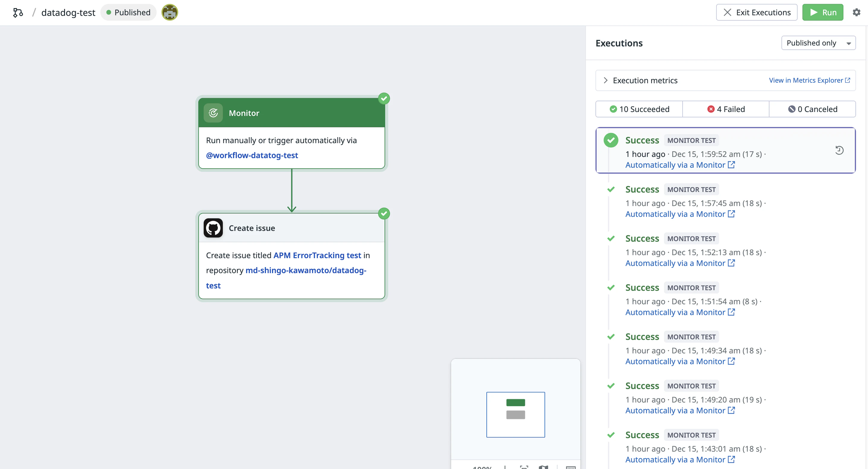Open Automatically via a Monitor link for 1:59:52 run

[680, 165]
